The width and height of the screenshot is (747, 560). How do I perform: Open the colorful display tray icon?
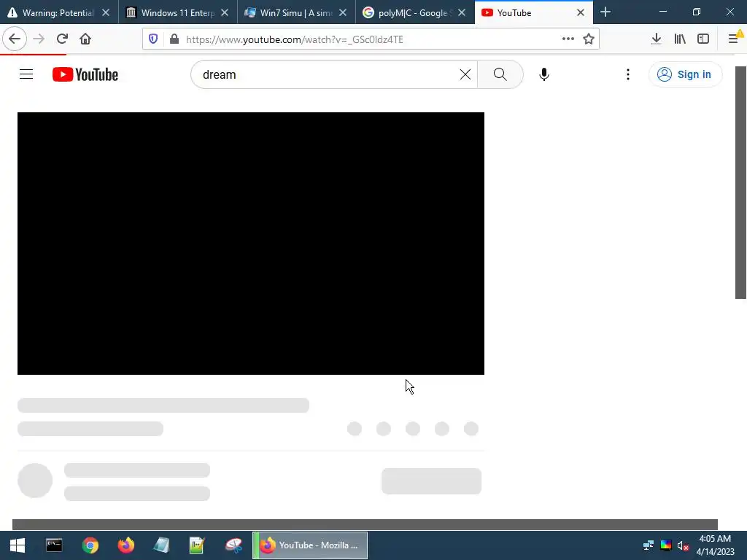coord(666,545)
